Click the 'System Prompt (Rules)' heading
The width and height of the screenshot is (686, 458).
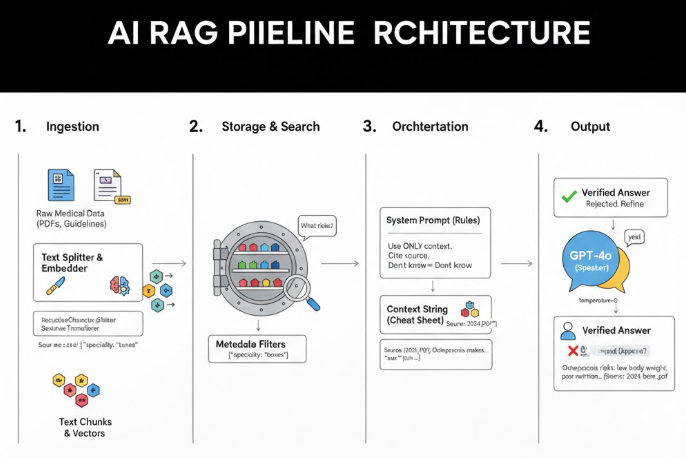pos(433,220)
